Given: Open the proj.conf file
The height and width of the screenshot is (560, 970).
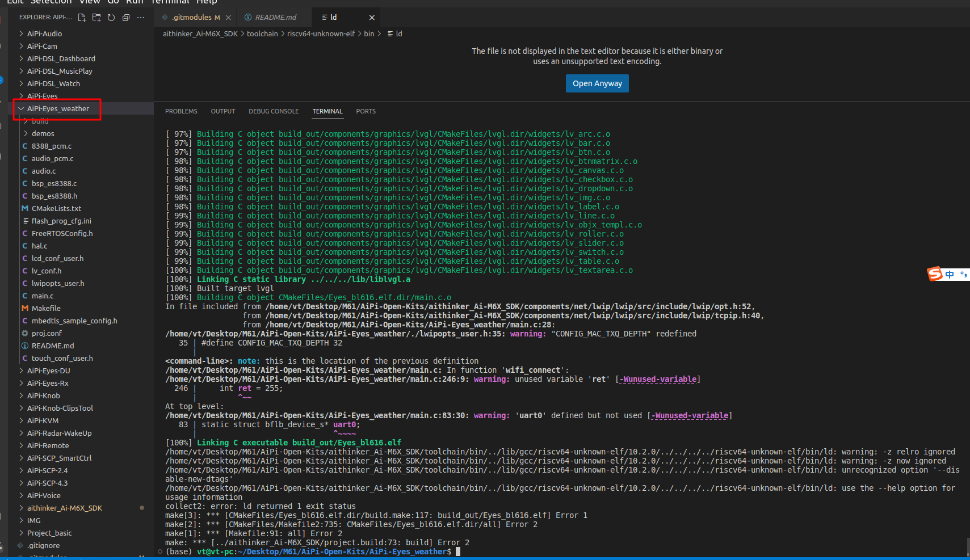Looking at the screenshot, I should (x=81, y=333).
